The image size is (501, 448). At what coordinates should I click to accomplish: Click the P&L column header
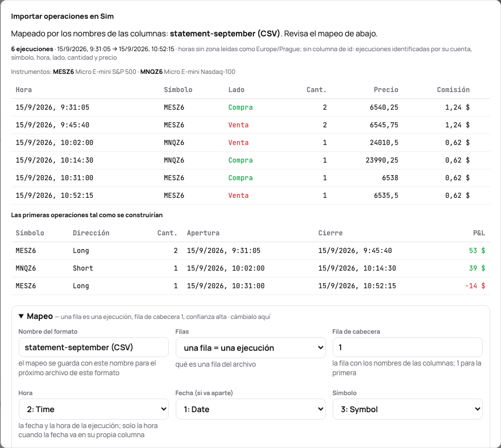(479, 233)
